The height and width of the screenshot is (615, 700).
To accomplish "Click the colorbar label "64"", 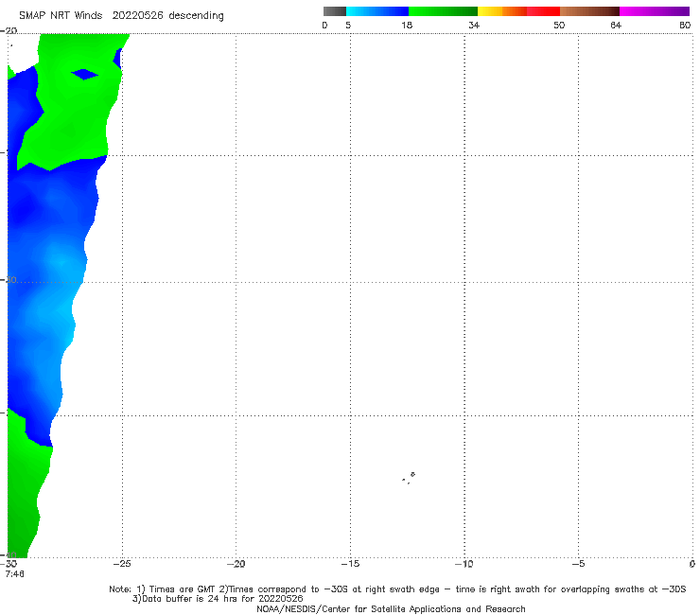I will [616, 26].
